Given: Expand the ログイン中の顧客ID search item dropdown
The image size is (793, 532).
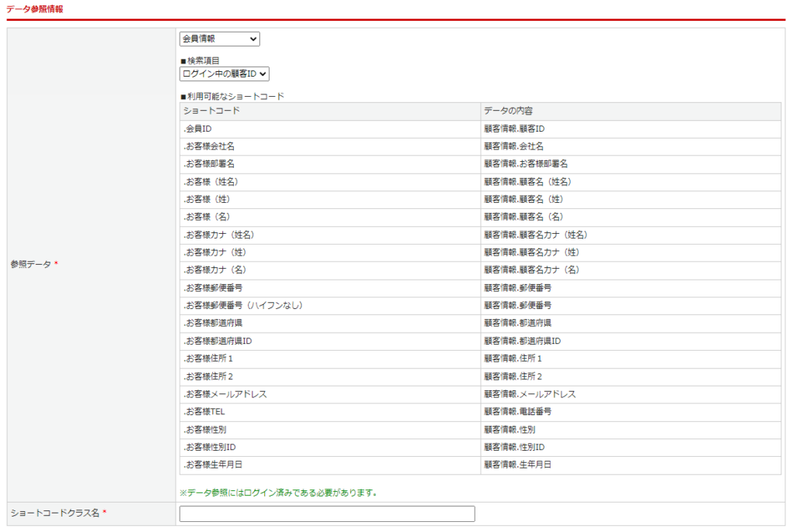Looking at the screenshot, I should point(224,74).
